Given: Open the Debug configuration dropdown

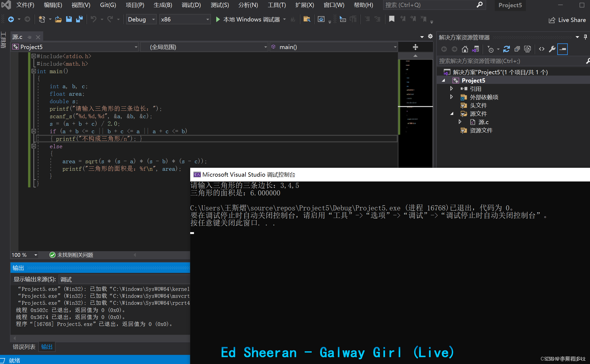Looking at the screenshot, I should 141,19.
